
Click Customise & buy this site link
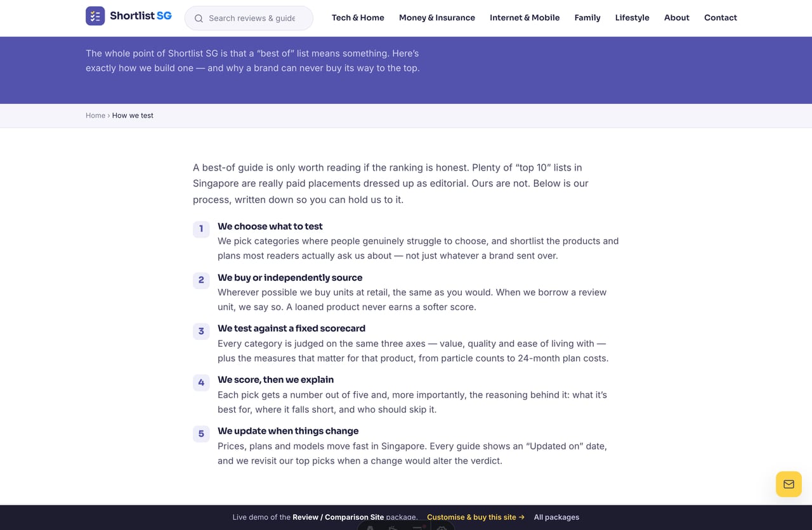[476, 517]
